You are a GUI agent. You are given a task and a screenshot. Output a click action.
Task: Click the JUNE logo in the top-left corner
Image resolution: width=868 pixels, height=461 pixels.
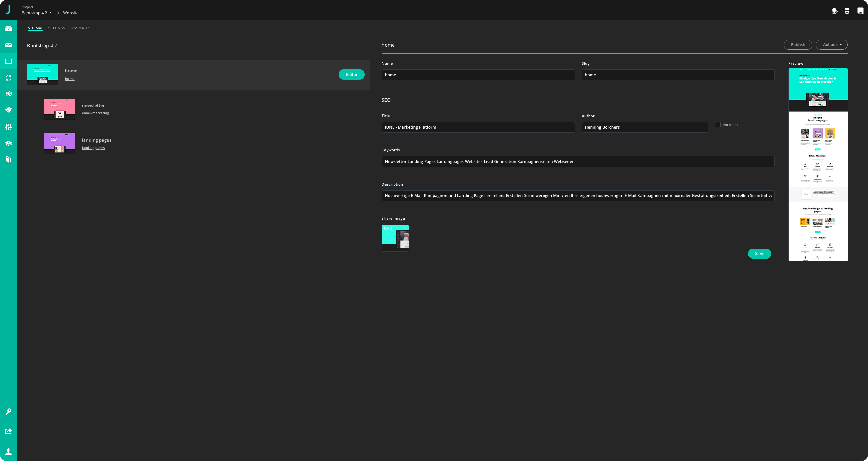click(8, 10)
